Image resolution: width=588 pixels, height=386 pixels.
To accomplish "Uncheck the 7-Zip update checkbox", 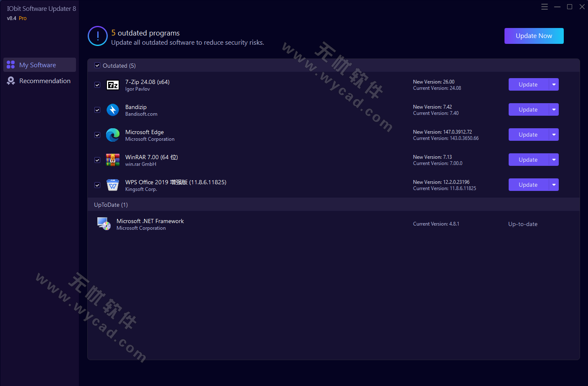I will pos(97,84).
